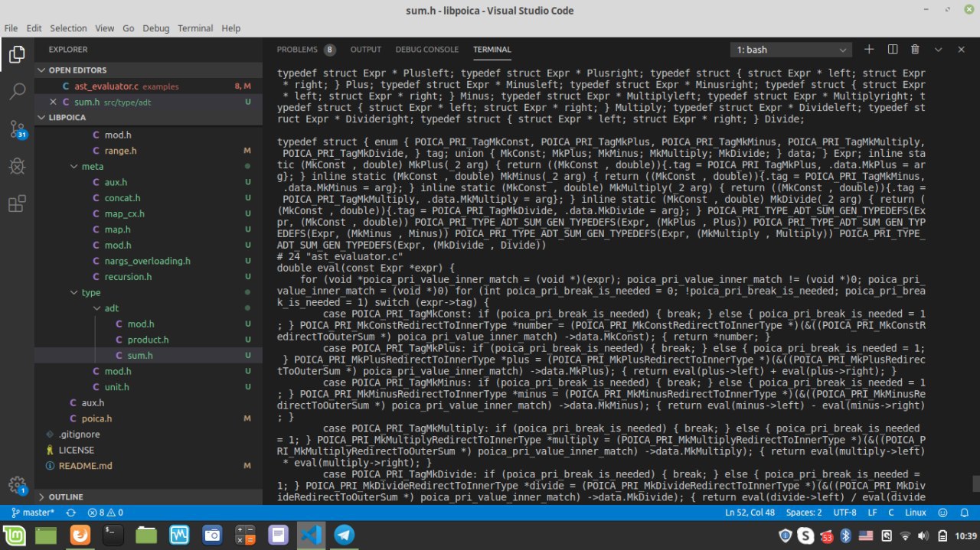Open the Explorer view in activity bar
This screenshot has width=980, height=550.
17,54
